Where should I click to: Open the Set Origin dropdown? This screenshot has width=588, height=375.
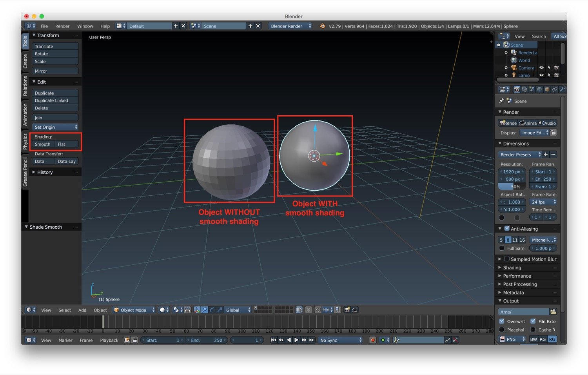(x=55, y=127)
